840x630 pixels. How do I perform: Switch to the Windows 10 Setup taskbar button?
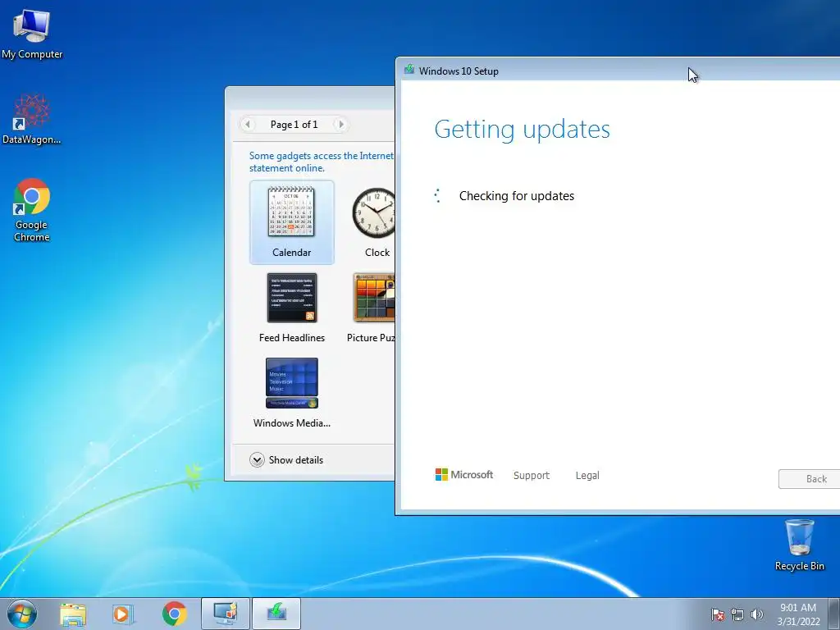276,614
